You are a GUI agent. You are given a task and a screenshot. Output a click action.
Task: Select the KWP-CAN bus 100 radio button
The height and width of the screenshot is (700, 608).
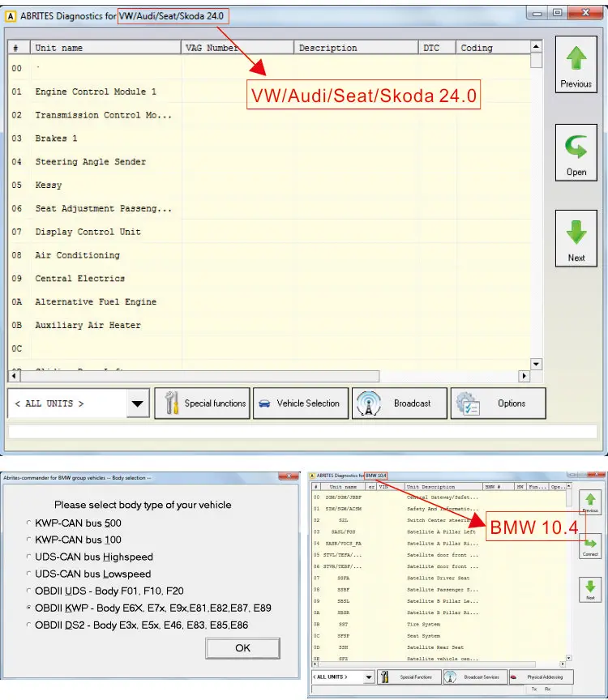[x=29, y=540]
